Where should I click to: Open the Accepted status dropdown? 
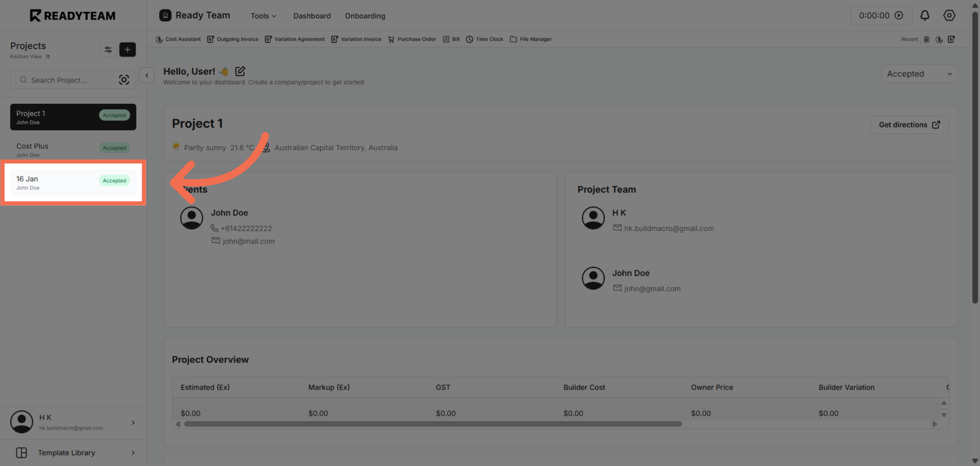(x=919, y=74)
